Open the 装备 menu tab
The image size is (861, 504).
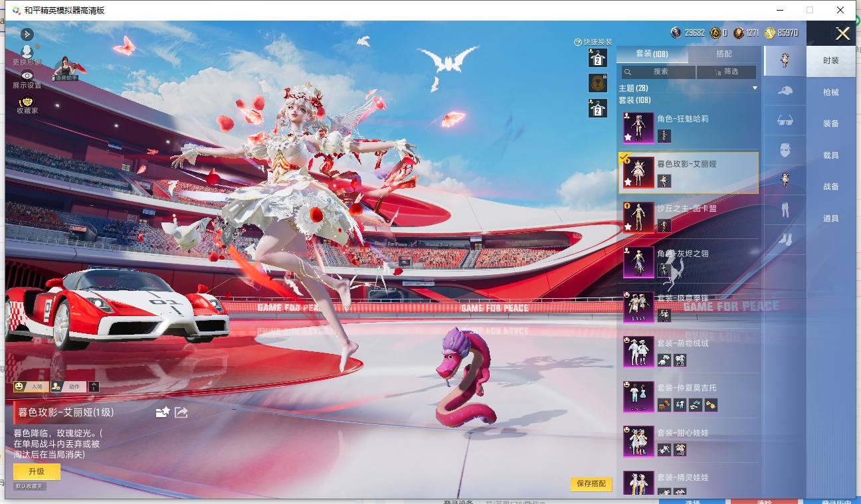pyautogui.click(x=831, y=124)
